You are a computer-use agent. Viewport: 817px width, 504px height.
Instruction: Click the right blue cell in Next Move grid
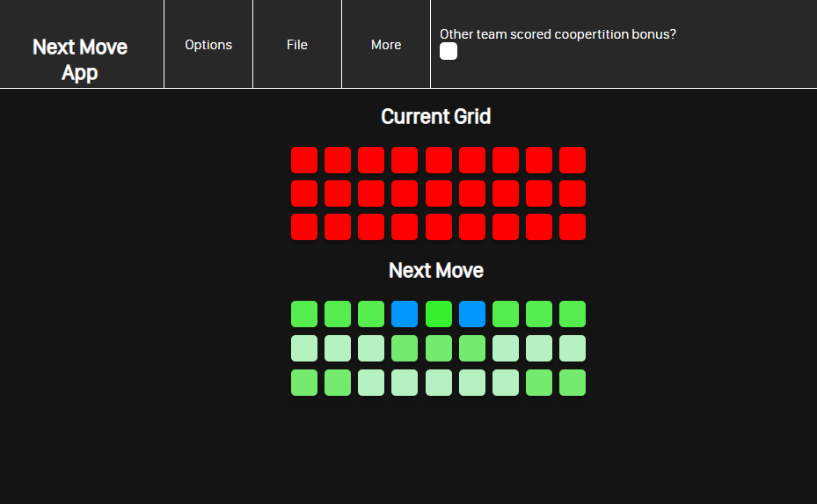click(x=472, y=314)
